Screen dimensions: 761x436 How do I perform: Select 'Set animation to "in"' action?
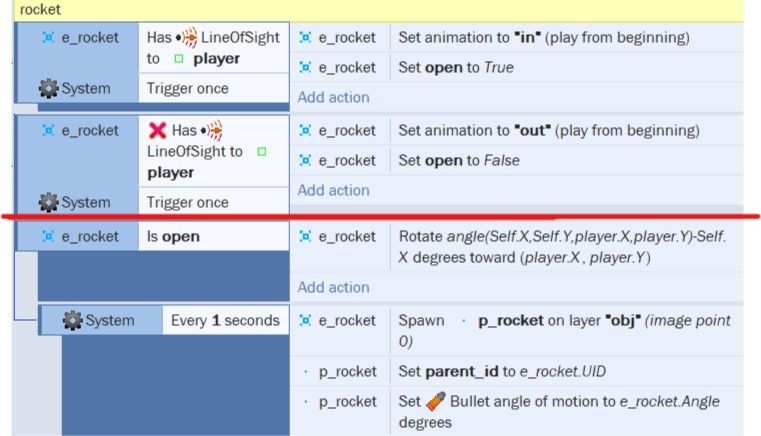click(543, 37)
